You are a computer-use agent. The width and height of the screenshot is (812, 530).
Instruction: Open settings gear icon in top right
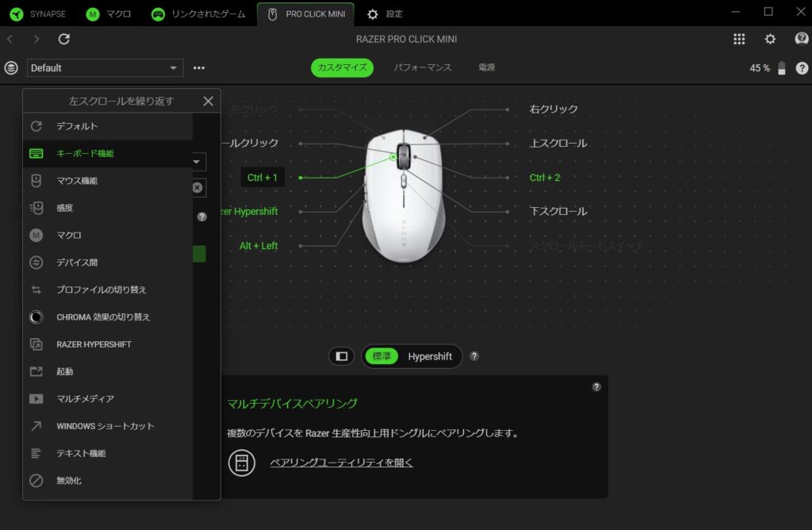coord(770,39)
